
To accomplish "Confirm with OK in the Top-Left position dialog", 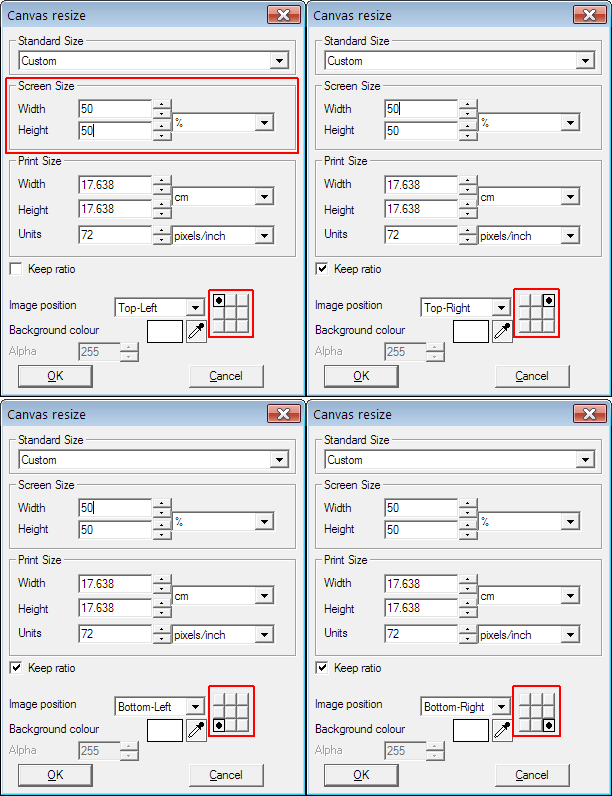I will pos(55,376).
